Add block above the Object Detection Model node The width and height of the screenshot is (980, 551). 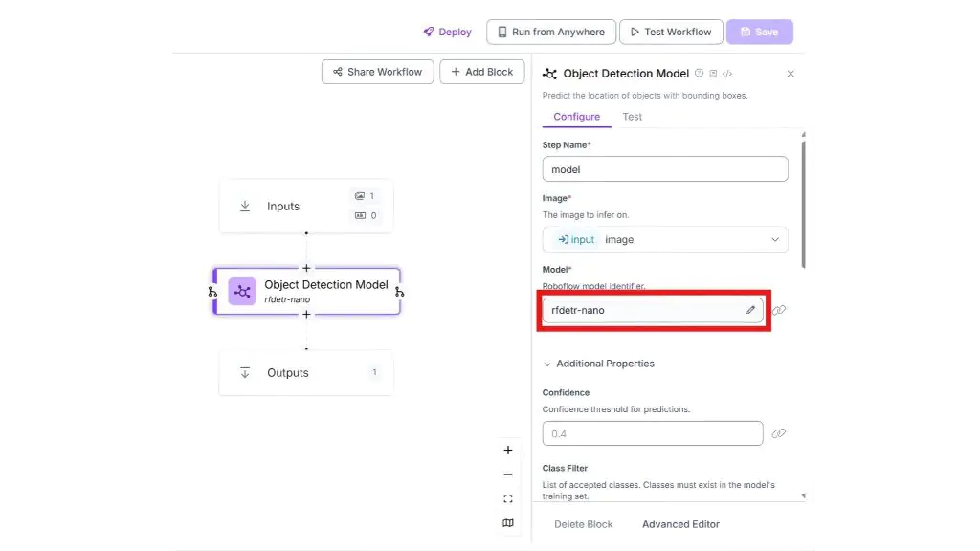tap(306, 269)
